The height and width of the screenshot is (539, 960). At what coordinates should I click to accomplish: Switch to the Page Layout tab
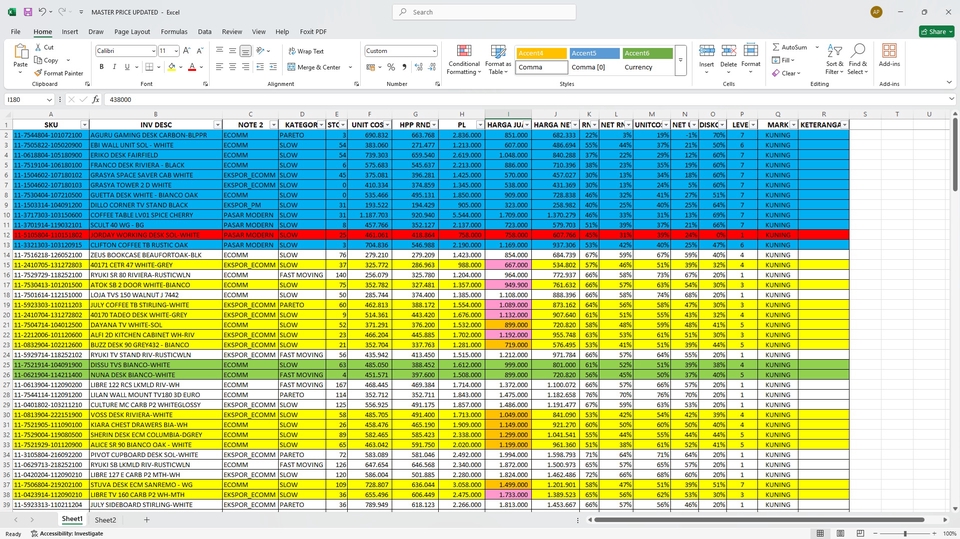[132, 31]
